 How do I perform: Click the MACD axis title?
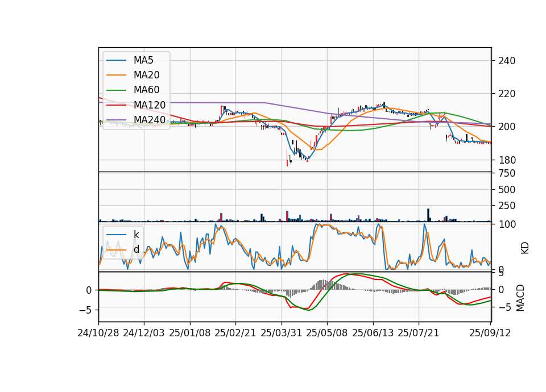coord(520,298)
